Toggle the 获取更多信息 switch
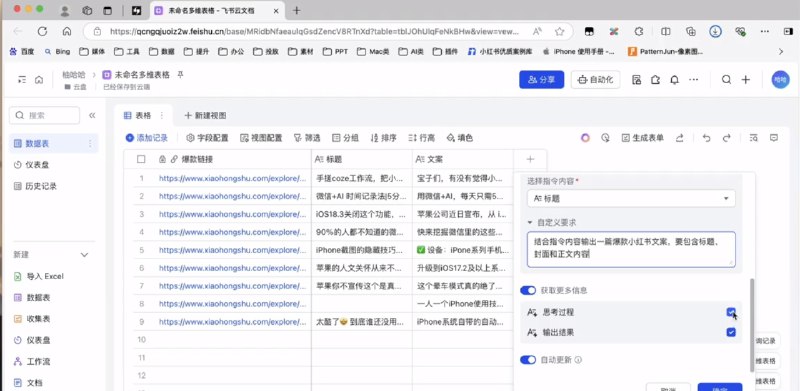 [528, 290]
